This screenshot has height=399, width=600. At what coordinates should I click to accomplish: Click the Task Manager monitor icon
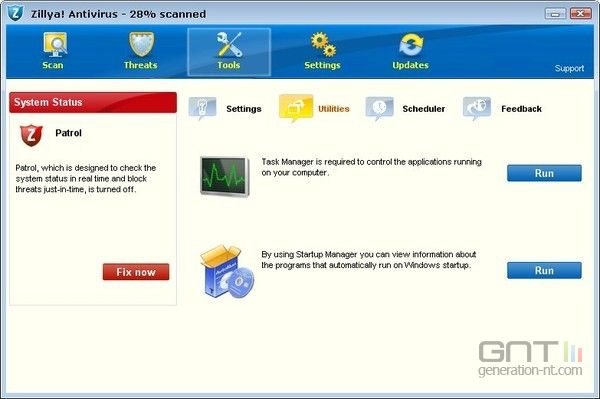click(x=225, y=176)
